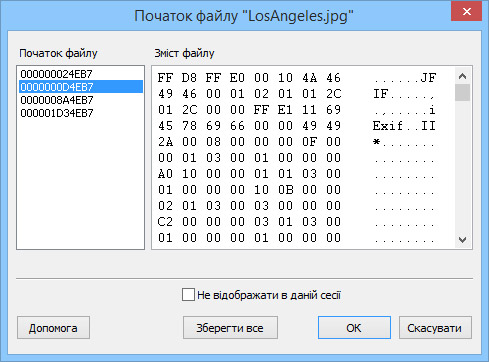Click hex row "FF D8 FF E0 00 10 4A 46"
The height and width of the screenshot is (362, 489).
[249, 78]
